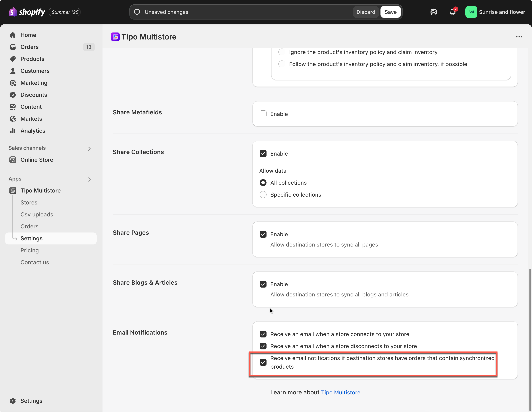Click the Save button
532x412 pixels.
click(390, 12)
